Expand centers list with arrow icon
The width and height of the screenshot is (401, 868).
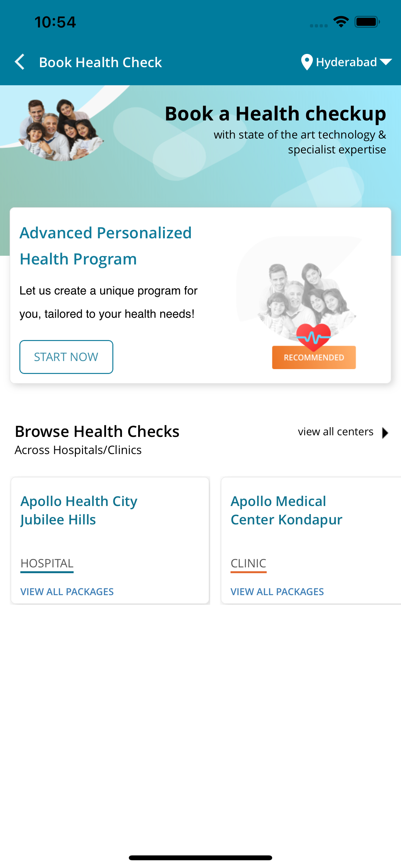385,433
